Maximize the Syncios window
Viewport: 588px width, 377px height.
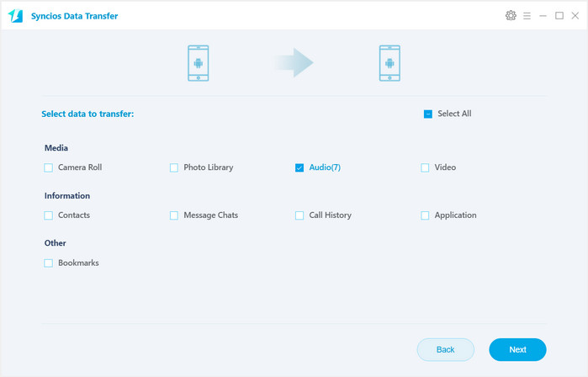click(x=559, y=16)
